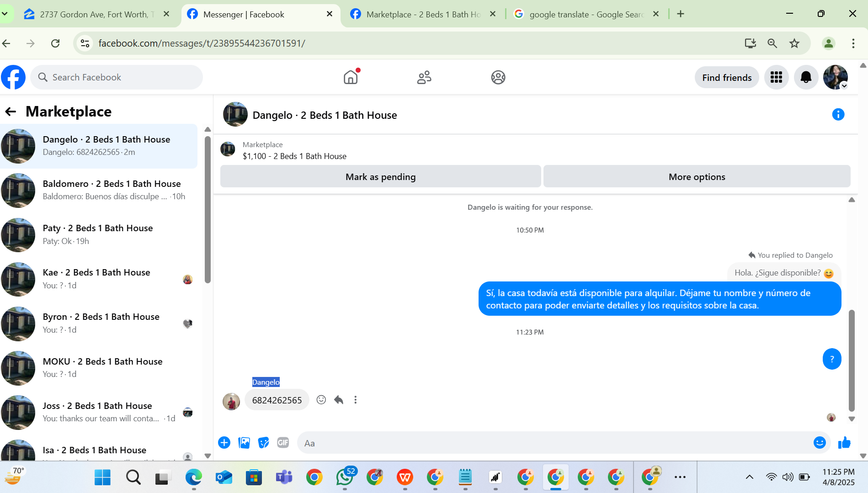Open a new browser tab
Screen dimensions: 868x493
(x=681, y=14)
